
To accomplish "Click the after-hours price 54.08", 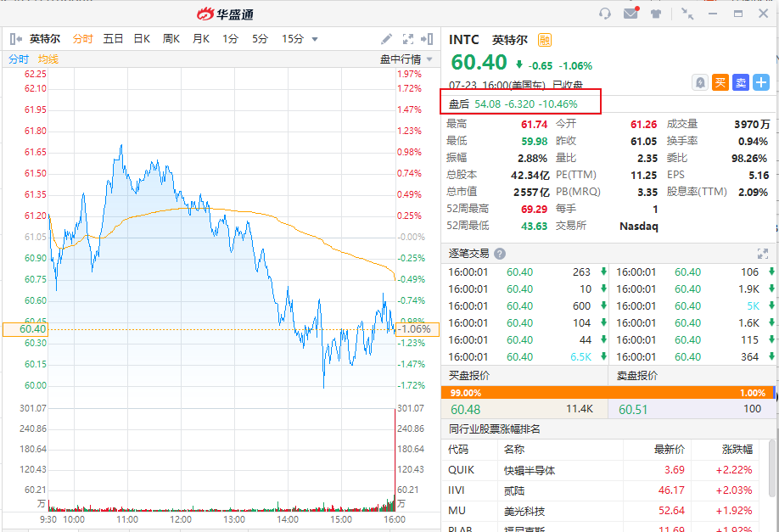I will point(487,104).
